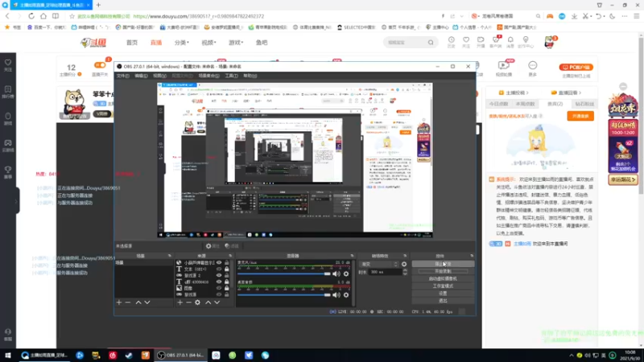Expand the 分类 dropdown in the Douyu navigation

point(182,43)
